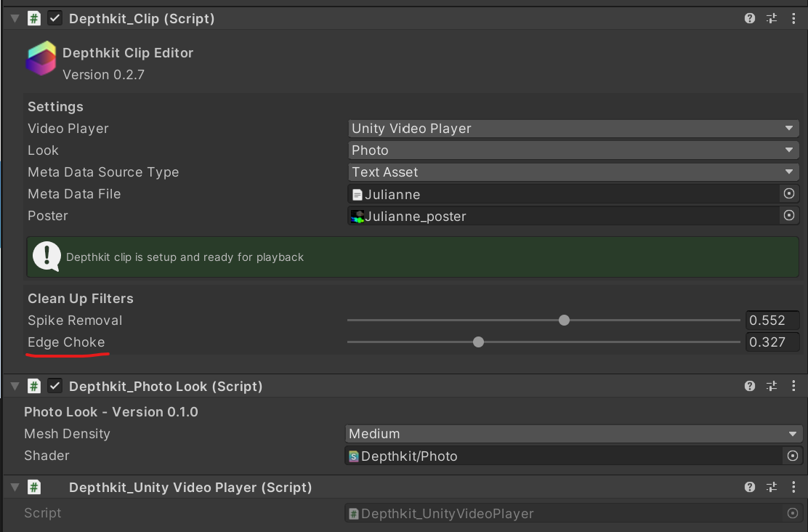Disable the Depthkit_Photo Look script checkbox
Image resolution: width=808 pixels, height=532 pixels.
[x=55, y=387]
